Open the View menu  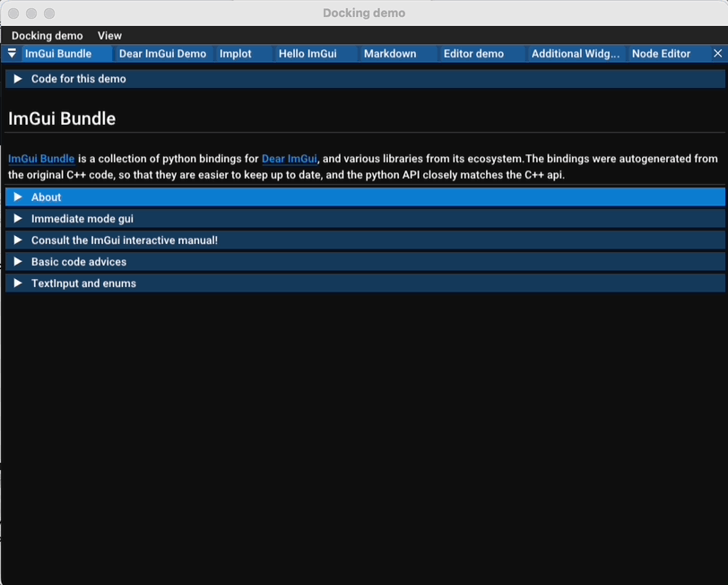pos(109,36)
